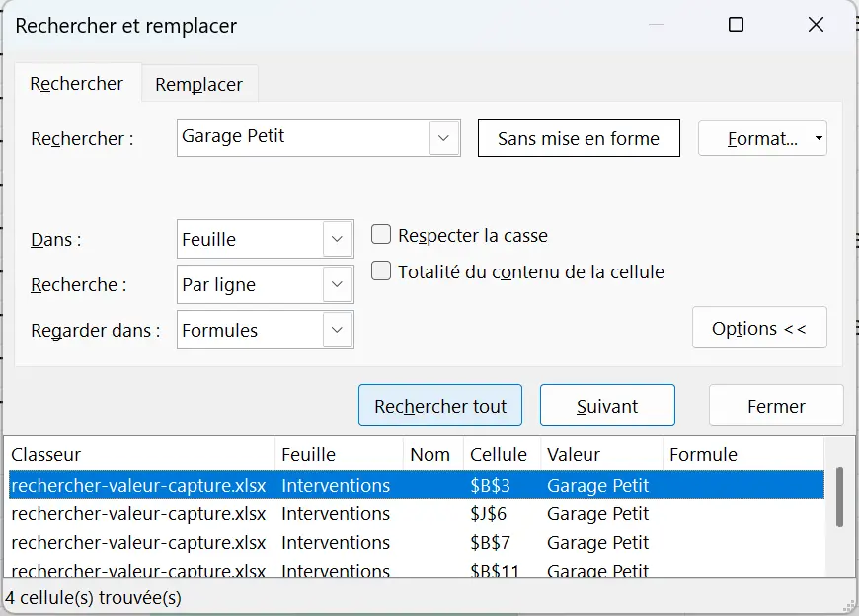This screenshot has height=616, width=859.
Task: Select the Rechercher tab
Action: coord(77,84)
